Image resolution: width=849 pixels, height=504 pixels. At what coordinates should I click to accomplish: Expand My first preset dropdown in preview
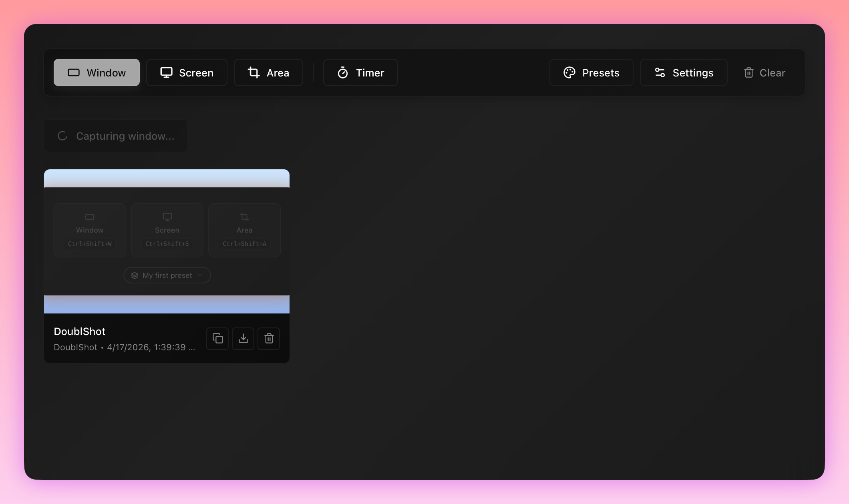coord(167,275)
